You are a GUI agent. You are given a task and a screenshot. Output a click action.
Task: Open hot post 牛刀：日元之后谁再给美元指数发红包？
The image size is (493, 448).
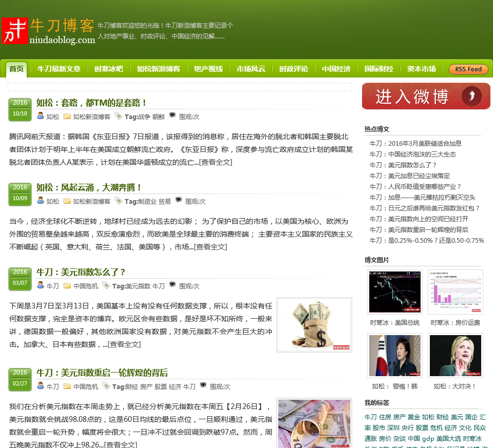425,208
